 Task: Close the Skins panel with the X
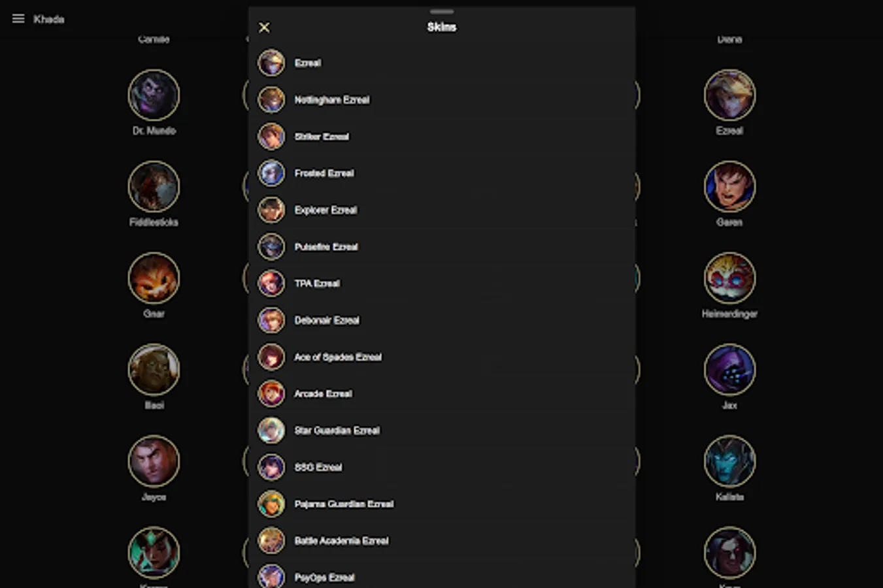[264, 27]
